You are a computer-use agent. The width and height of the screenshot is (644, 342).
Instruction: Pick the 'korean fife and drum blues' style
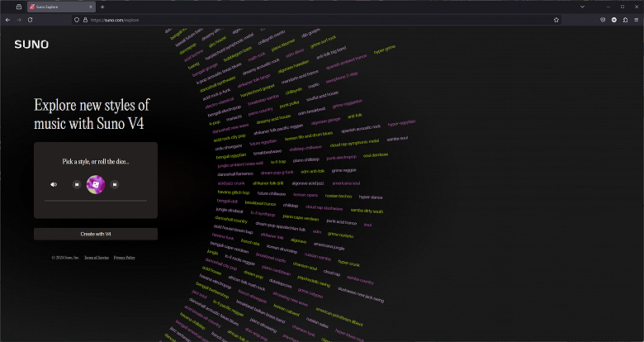(x=309, y=136)
